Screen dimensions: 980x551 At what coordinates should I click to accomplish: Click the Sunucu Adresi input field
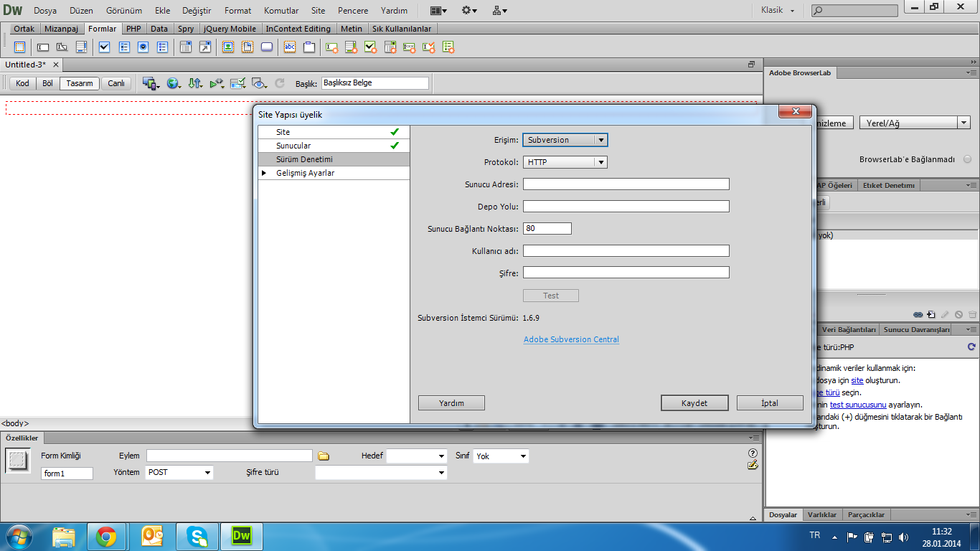click(x=626, y=184)
